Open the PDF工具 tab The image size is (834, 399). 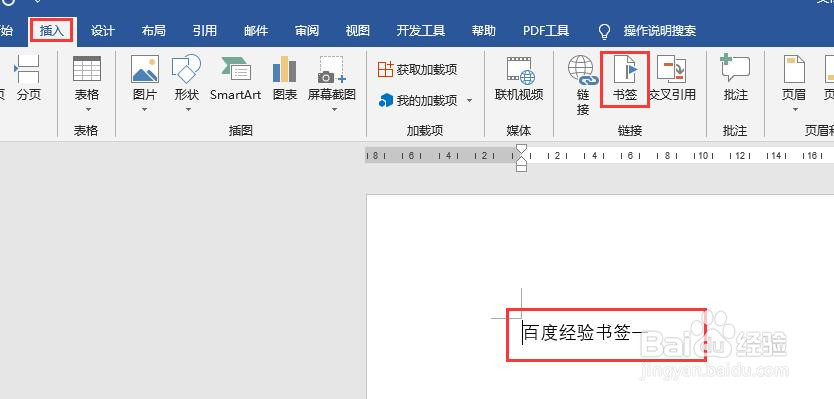coord(546,31)
